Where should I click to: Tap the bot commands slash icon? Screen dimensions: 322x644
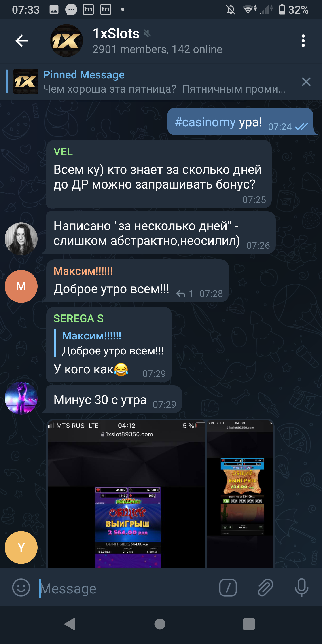pos(228,588)
